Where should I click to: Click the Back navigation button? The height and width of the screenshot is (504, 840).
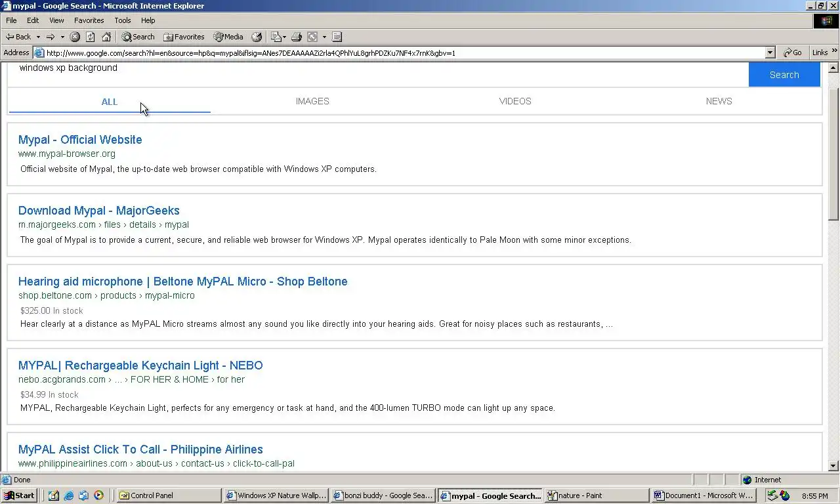pos(18,37)
